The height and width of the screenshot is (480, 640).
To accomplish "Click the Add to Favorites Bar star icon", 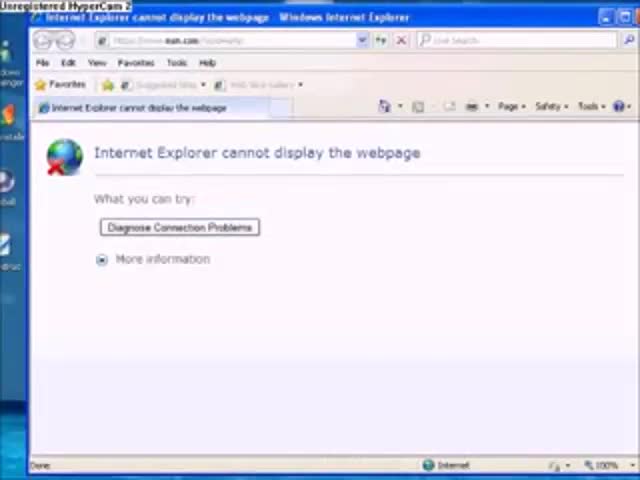I will click(x=108, y=85).
